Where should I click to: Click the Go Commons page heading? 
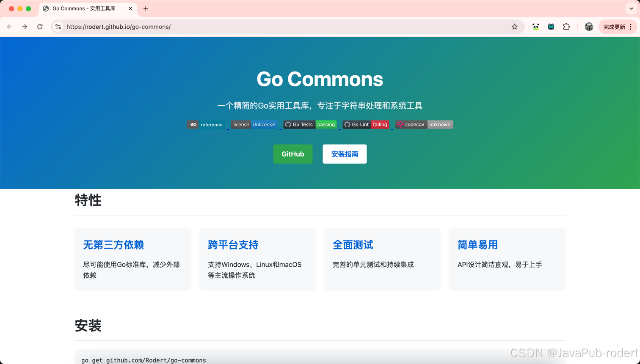point(320,79)
